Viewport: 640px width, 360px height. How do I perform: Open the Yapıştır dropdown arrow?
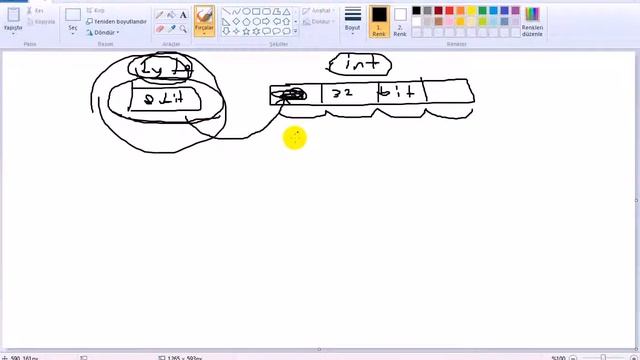13,34
